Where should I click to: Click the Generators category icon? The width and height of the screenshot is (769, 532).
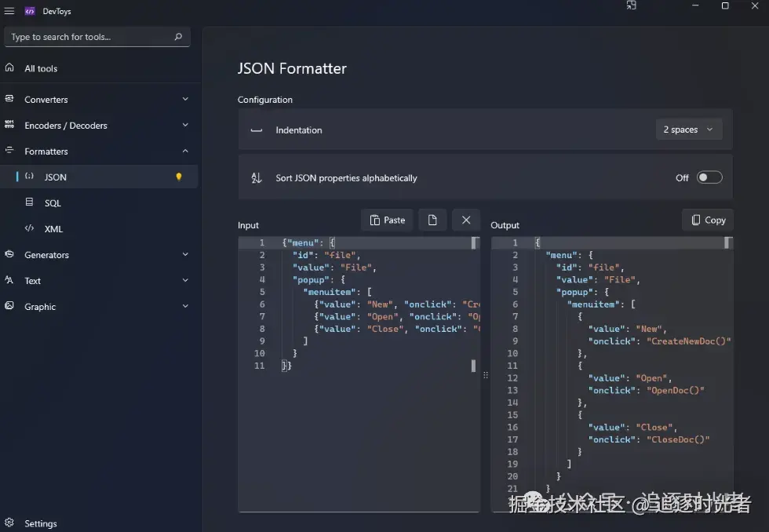9,254
